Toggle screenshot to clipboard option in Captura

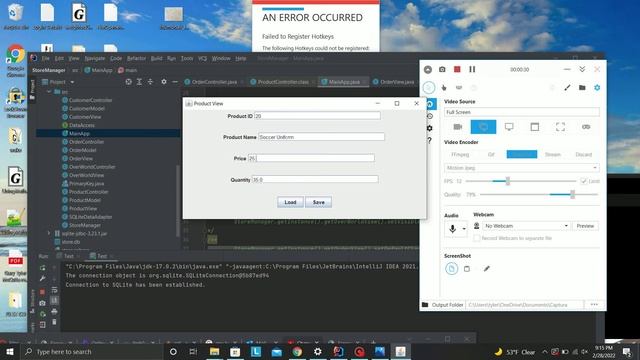467,269
